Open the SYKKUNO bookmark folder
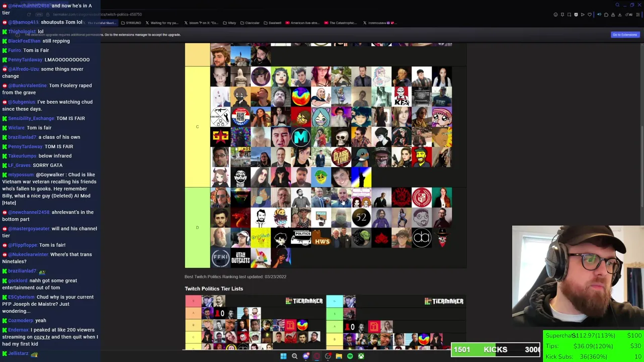 pyautogui.click(x=131, y=23)
